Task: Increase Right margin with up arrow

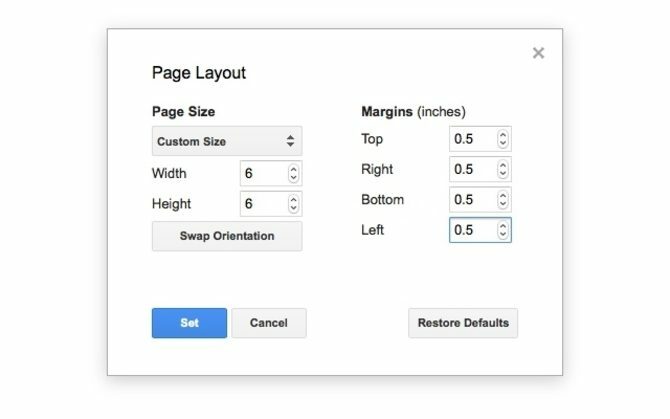Action: (x=503, y=165)
